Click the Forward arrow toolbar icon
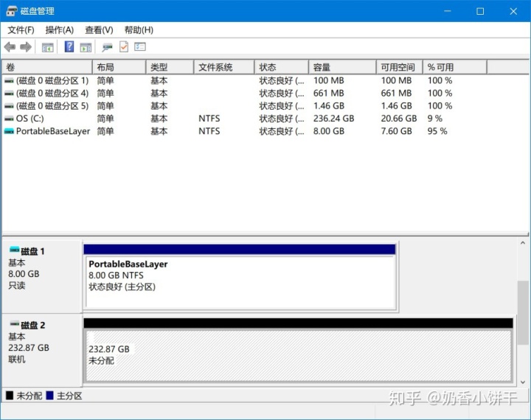The image size is (531, 420). click(x=26, y=46)
